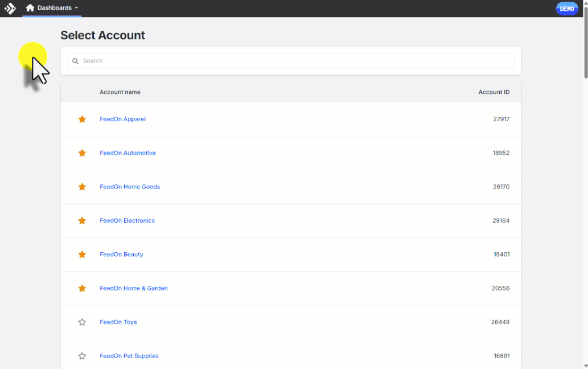The image size is (588, 369).
Task: Click Account name column header
Action: pos(120,92)
